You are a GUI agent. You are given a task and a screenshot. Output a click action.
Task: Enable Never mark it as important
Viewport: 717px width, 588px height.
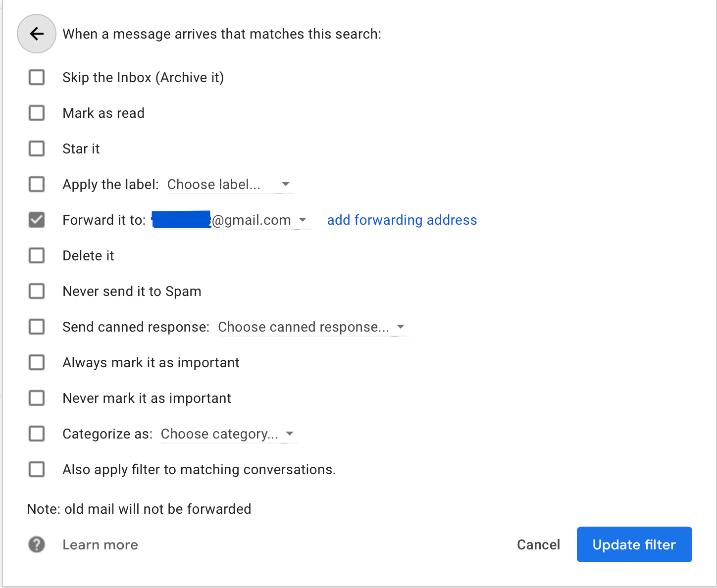coord(36,398)
